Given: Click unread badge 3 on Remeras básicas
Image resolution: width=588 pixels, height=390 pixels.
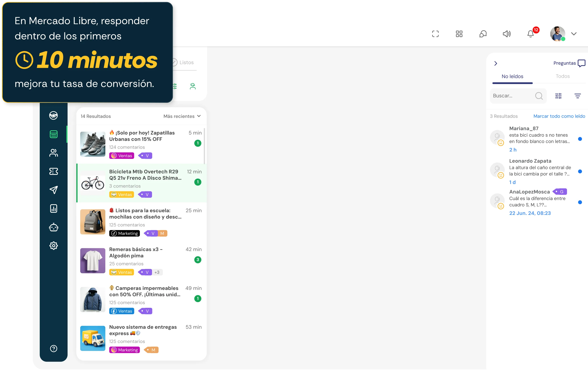Looking at the screenshot, I should click(198, 260).
